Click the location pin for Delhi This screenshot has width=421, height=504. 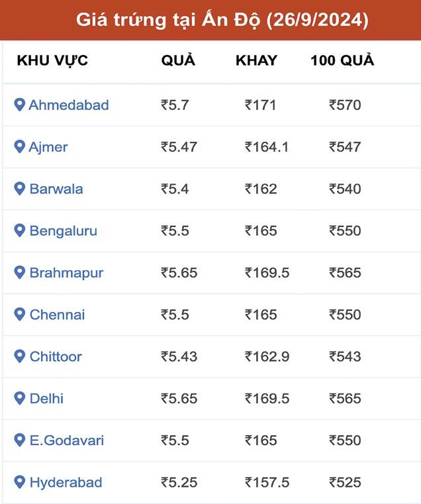click(20, 399)
